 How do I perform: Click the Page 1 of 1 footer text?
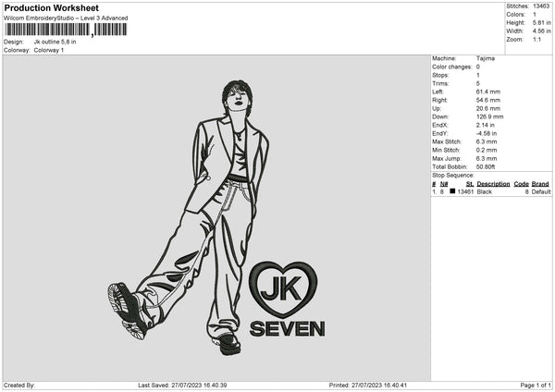535,385
